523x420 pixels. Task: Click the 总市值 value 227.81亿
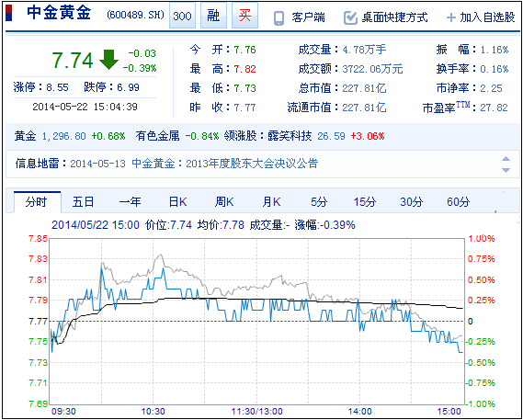[364, 88]
